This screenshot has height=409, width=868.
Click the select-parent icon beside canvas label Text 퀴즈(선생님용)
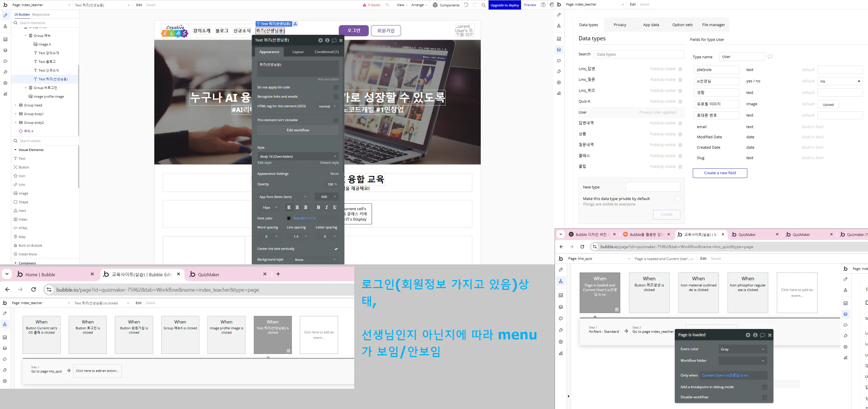pos(295,24)
